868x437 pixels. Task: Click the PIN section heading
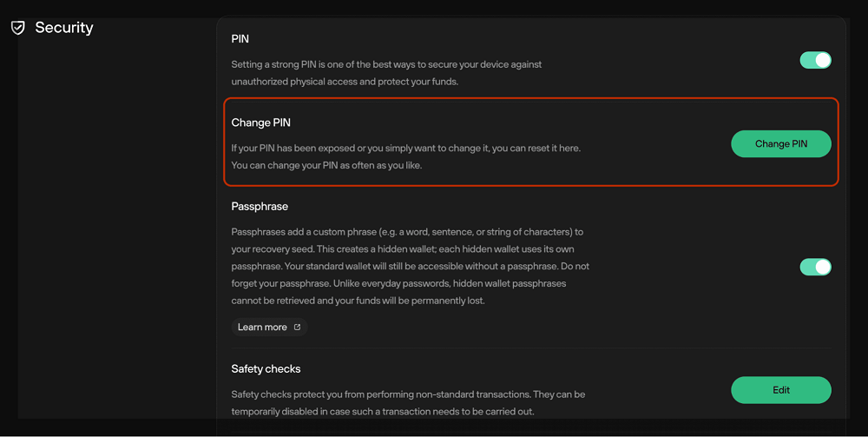(x=240, y=39)
